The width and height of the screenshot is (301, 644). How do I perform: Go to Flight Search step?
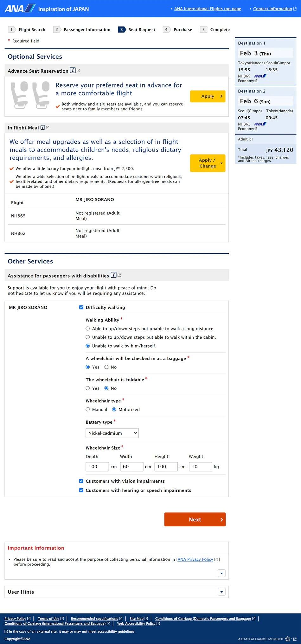tap(27, 29)
